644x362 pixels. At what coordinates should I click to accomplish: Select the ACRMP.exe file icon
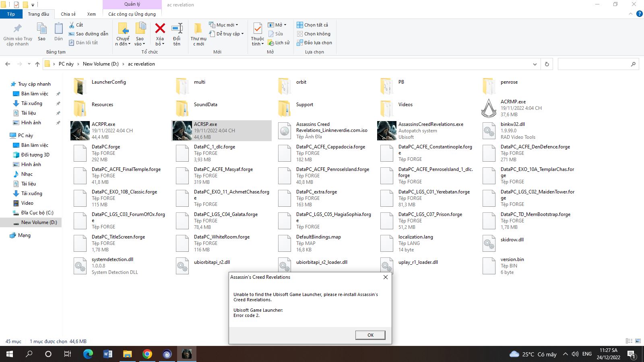(x=489, y=108)
